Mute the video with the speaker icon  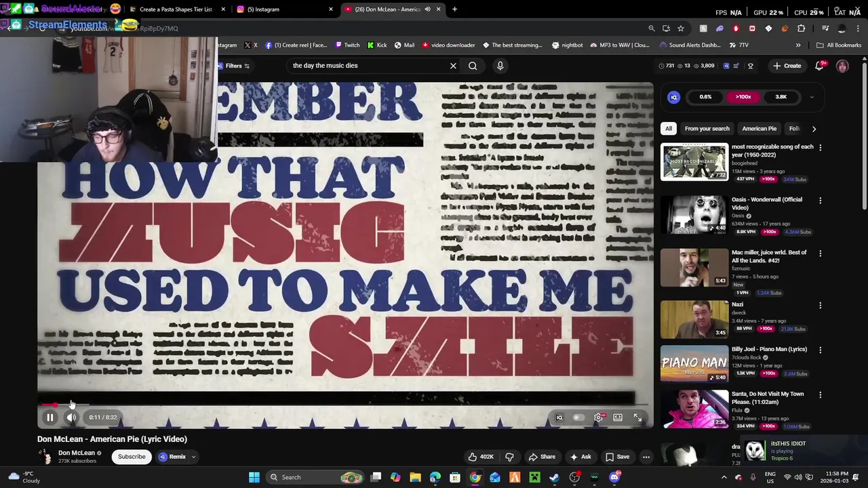[x=71, y=418]
